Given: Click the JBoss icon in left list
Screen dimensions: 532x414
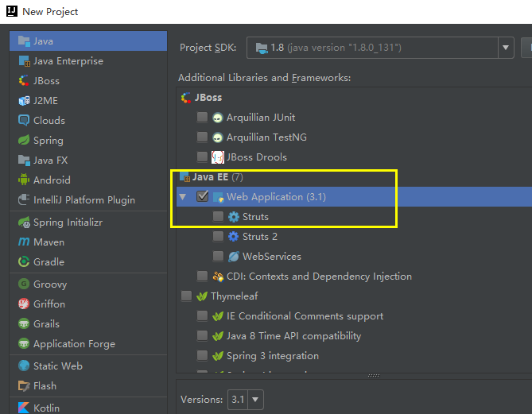Looking at the screenshot, I should pos(24,81).
